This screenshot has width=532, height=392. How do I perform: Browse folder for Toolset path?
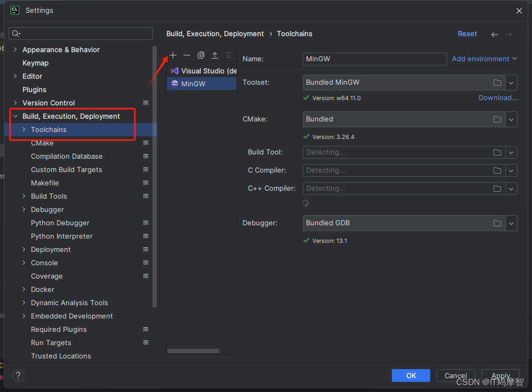pos(497,83)
